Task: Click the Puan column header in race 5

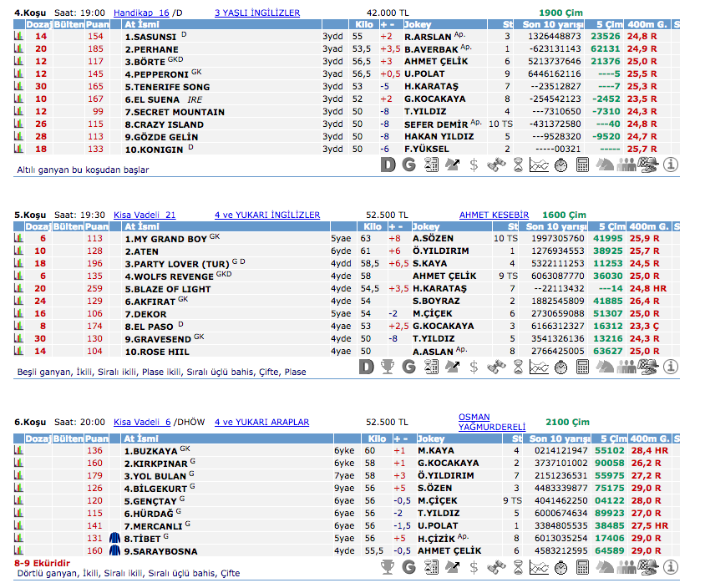Action: [x=97, y=226]
